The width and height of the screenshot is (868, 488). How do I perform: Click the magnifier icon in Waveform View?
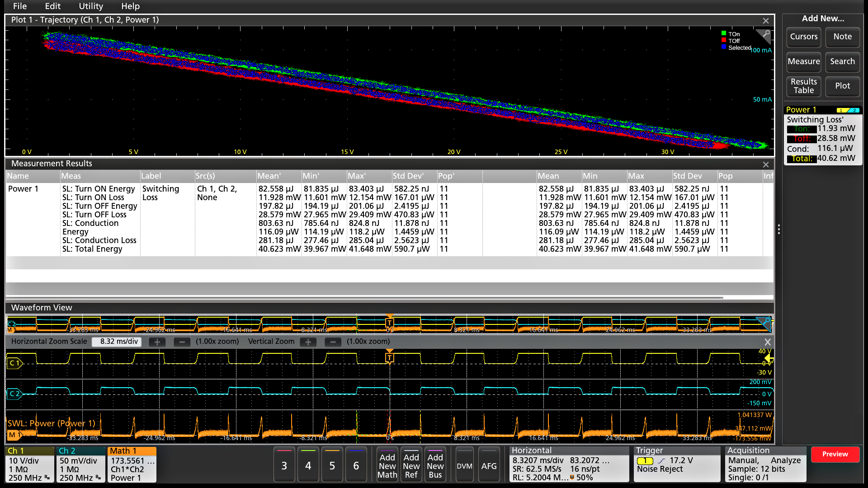(x=765, y=324)
